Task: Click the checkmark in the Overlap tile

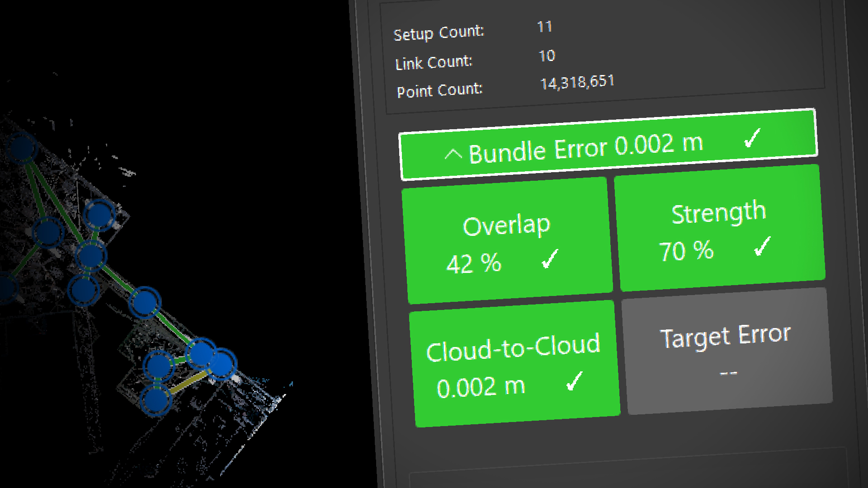Action: pyautogui.click(x=550, y=259)
